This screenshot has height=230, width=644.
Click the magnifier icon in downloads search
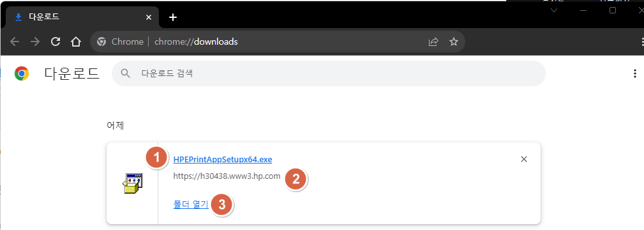click(126, 73)
